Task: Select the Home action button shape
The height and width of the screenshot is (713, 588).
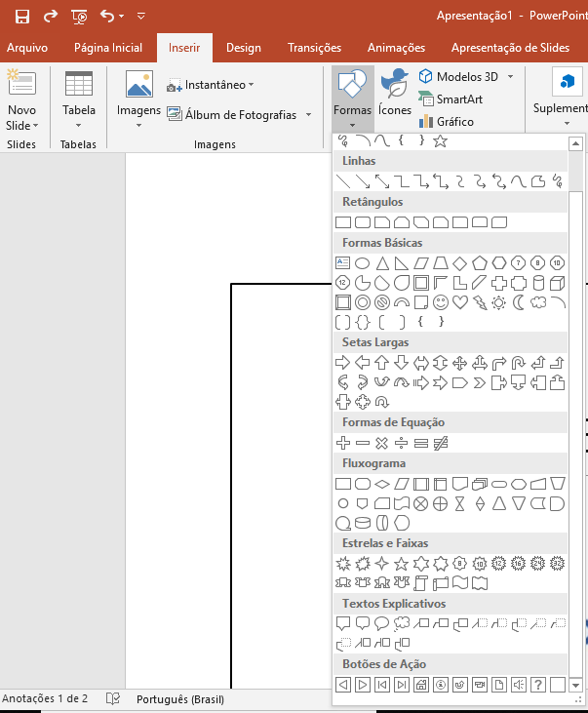Action: point(421,685)
